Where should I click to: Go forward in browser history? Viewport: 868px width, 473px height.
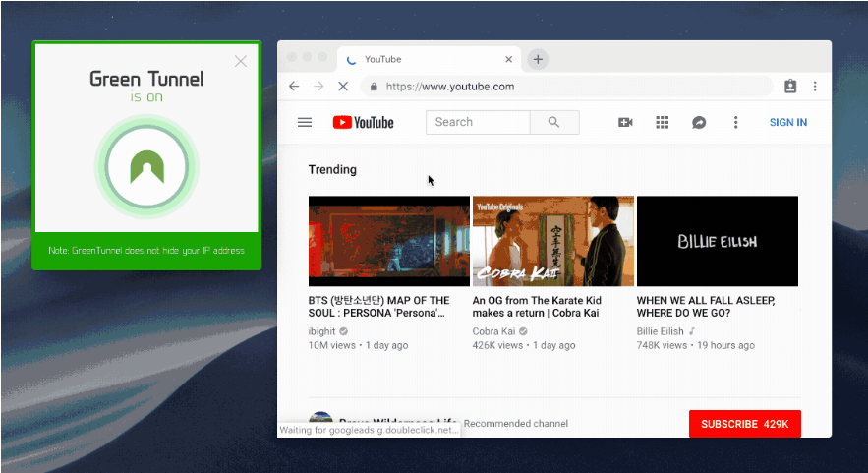click(318, 87)
